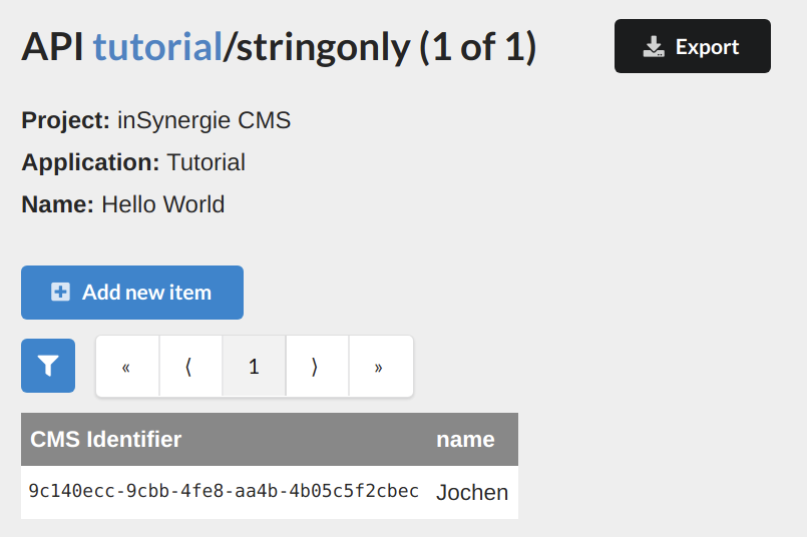Click the Add new item button

[x=132, y=292]
